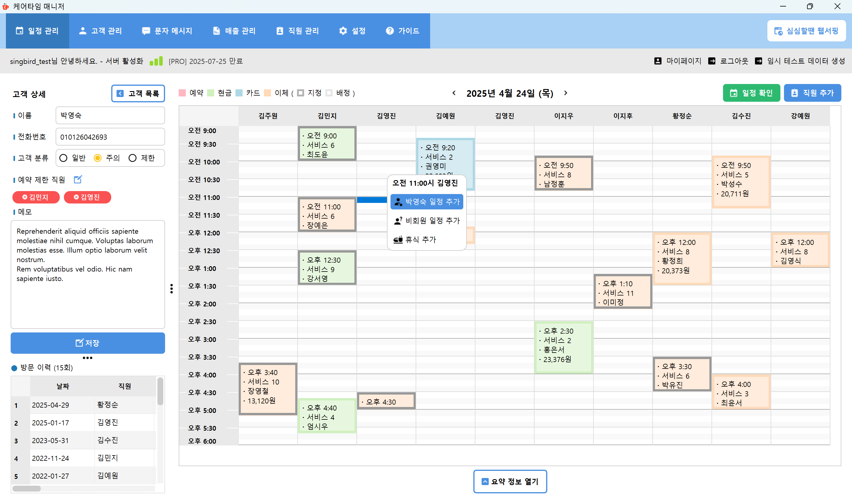Click the 전화번호 input field
The image size is (852, 504).
click(110, 137)
